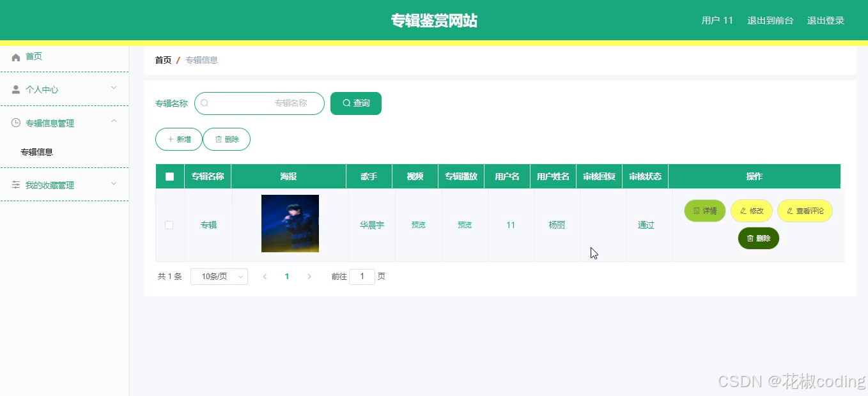The width and height of the screenshot is (868, 396).
Task: Check the checkbox for the 专辑 row
Action: (169, 225)
